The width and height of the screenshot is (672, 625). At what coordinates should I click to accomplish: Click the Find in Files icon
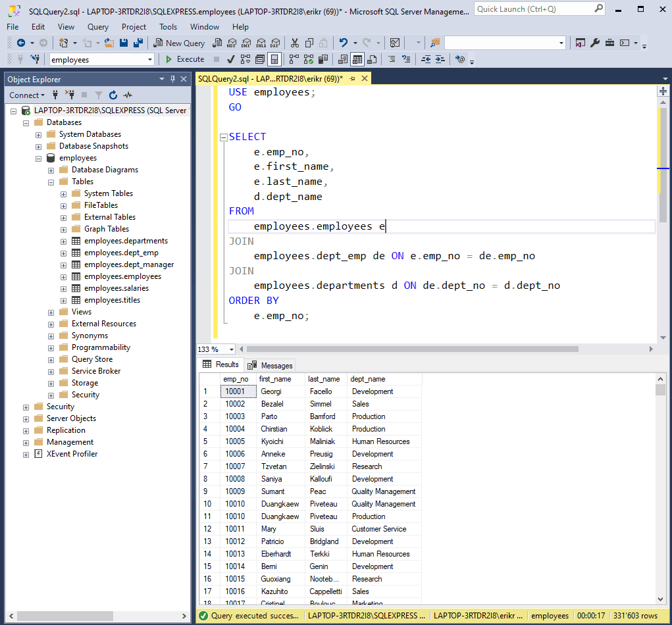(435, 43)
